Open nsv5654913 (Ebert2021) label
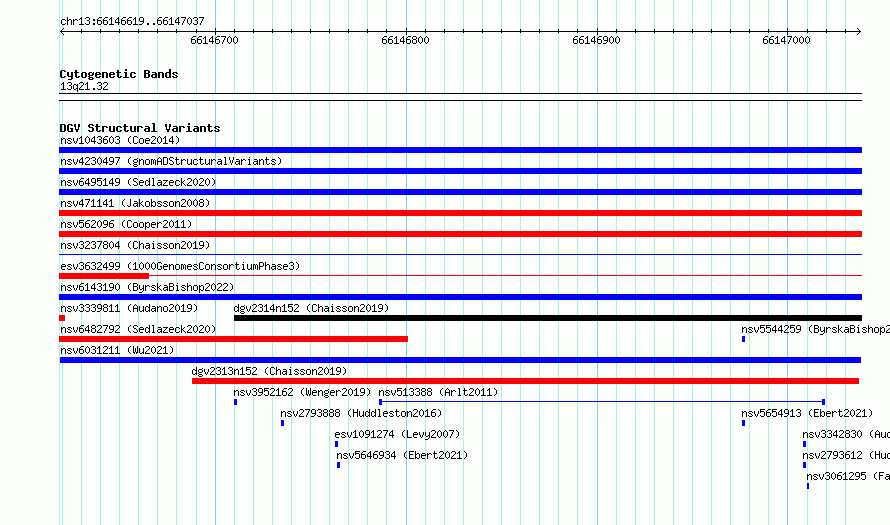Image resolution: width=890 pixels, height=525 pixels. coord(807,413)
